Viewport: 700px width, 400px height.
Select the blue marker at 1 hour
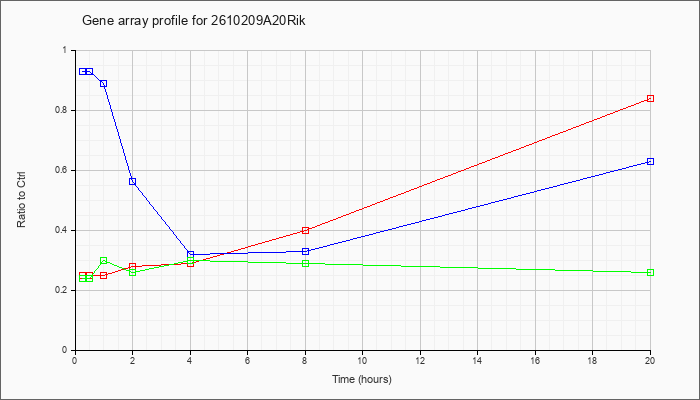coord(104,83)
